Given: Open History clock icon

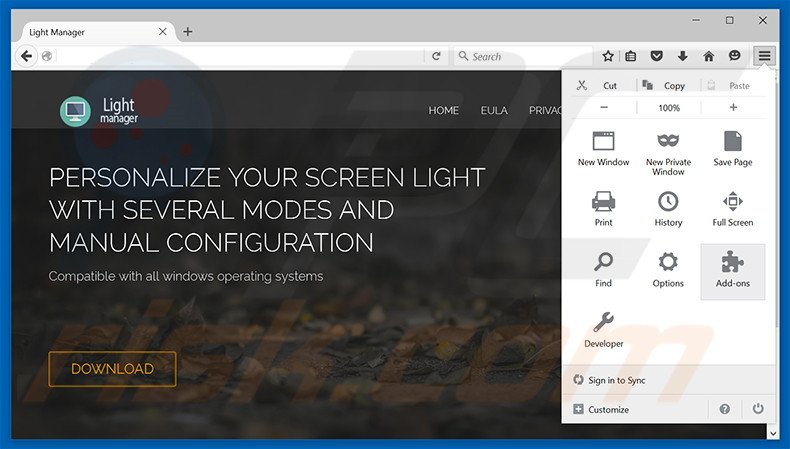Looking at the screenshot, I should 668,202.
